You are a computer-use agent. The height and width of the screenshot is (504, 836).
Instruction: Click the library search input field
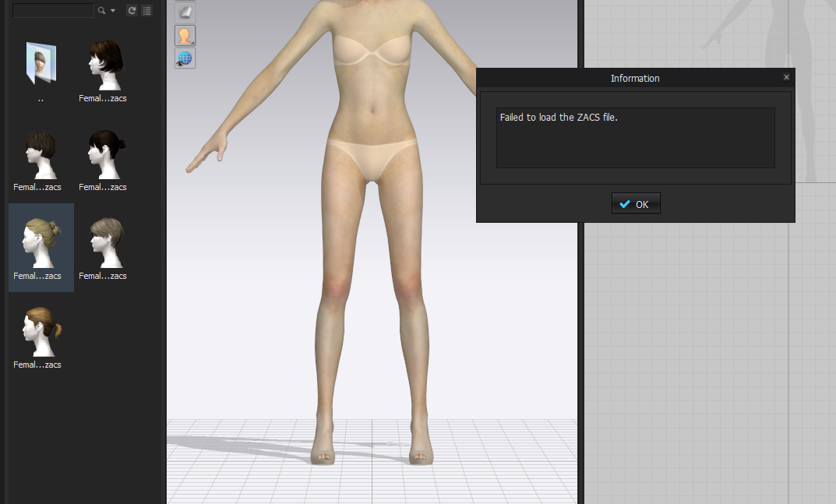click(x=53, y=11)
